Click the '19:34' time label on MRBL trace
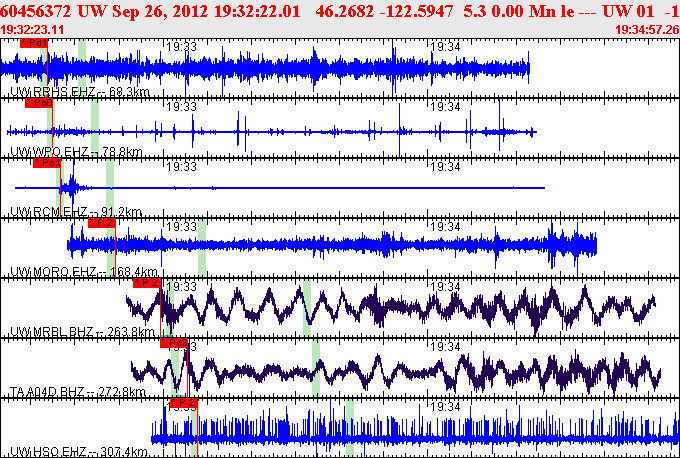The image size is (680, 458). tap(445, 286)
